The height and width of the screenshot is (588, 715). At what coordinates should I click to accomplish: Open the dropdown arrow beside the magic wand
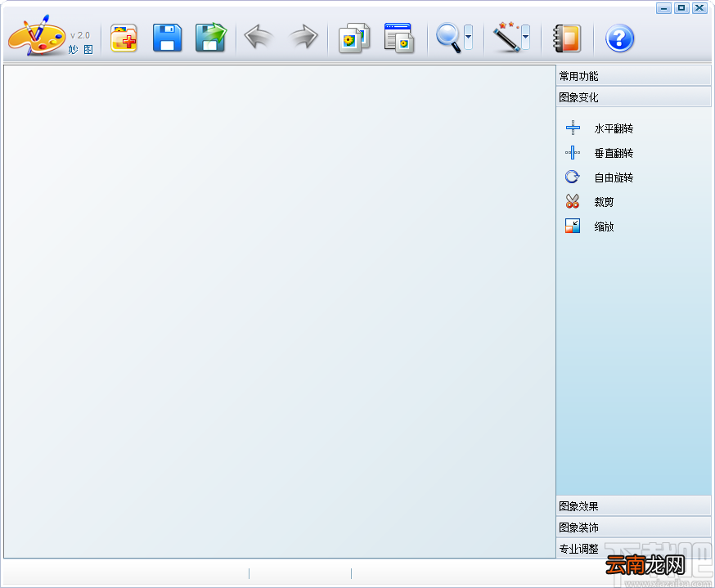coord(526,37)
